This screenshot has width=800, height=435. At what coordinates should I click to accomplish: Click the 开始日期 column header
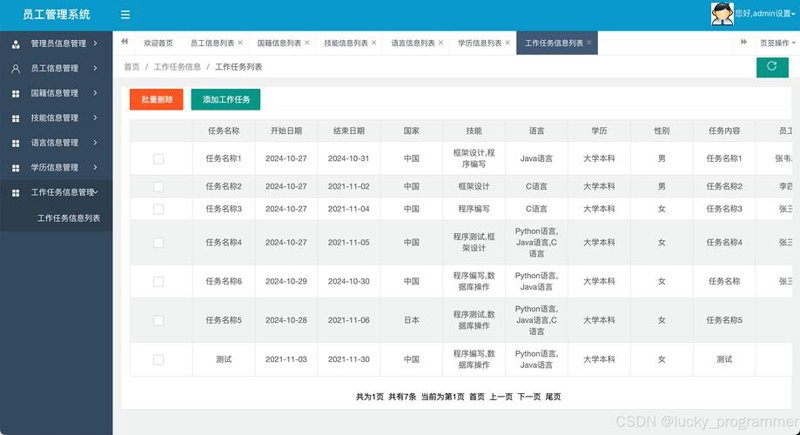pyautogui.click(x=286, y=131)
